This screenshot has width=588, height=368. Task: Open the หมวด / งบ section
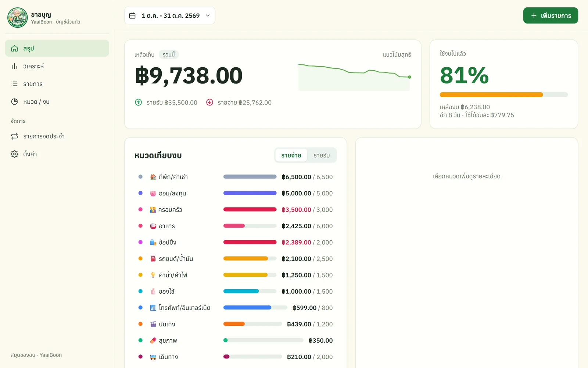pyautogui.click(x=57, y=102)
